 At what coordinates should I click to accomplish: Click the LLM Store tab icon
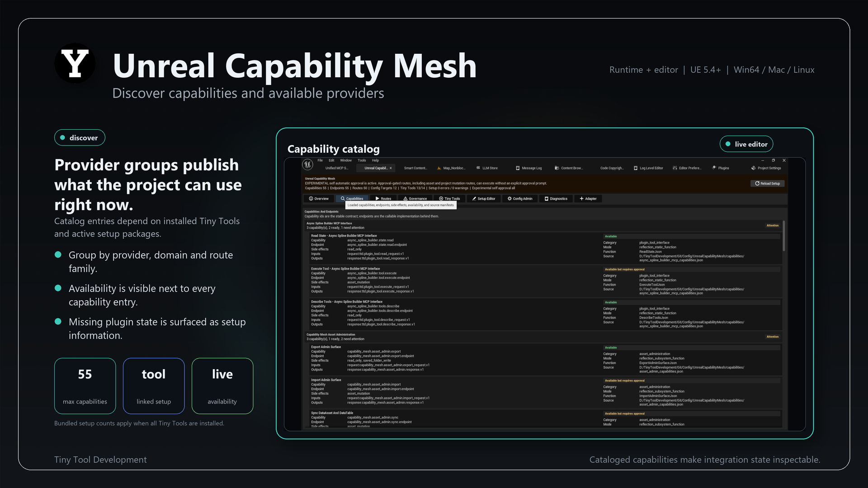(478, 168)
